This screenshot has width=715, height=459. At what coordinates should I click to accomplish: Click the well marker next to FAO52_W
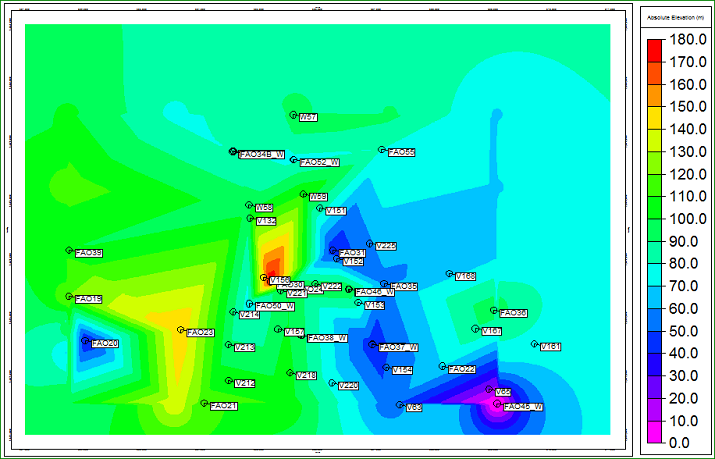[294, 160]
